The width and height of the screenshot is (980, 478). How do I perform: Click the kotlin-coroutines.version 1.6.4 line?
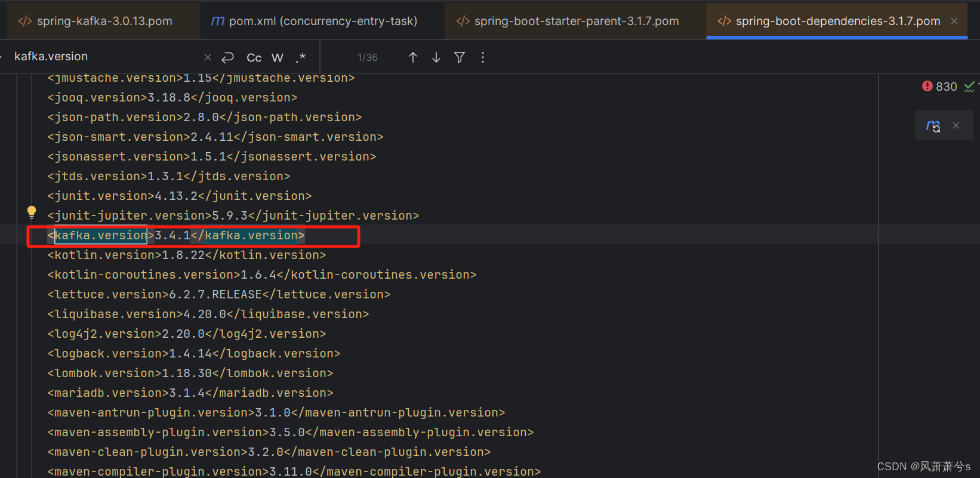pyautogui.click(x=262, y=275)
